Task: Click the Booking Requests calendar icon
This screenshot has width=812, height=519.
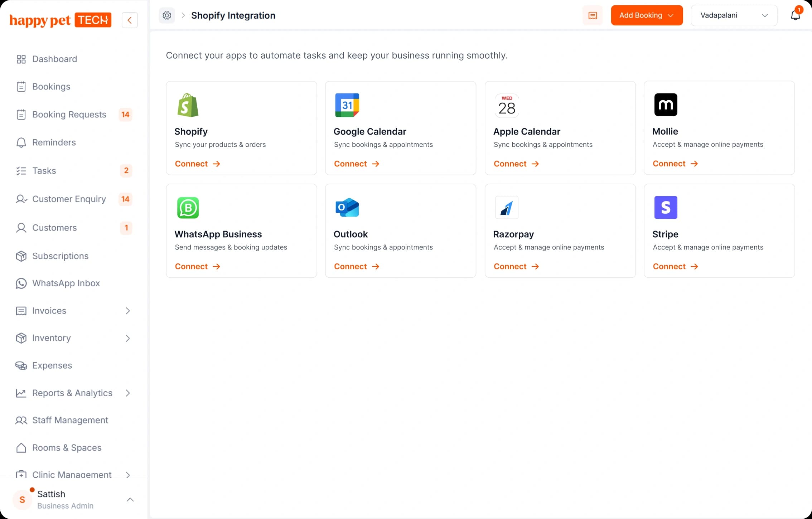Action: coord(21,115)
